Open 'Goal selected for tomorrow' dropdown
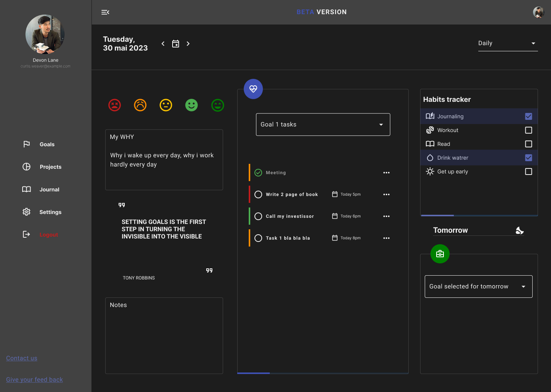Viewport: 551px width, 392px height. pyautogui.click(x=478, y=286)
